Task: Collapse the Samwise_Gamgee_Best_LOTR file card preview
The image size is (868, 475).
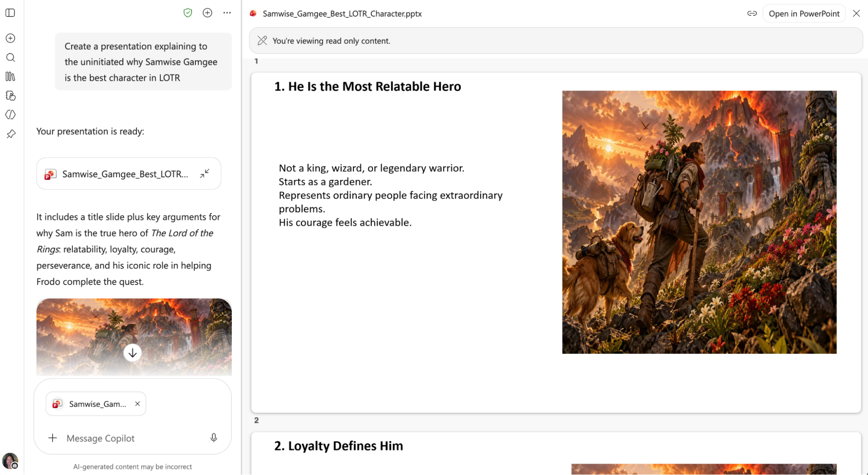Action: tap(205, 174)
